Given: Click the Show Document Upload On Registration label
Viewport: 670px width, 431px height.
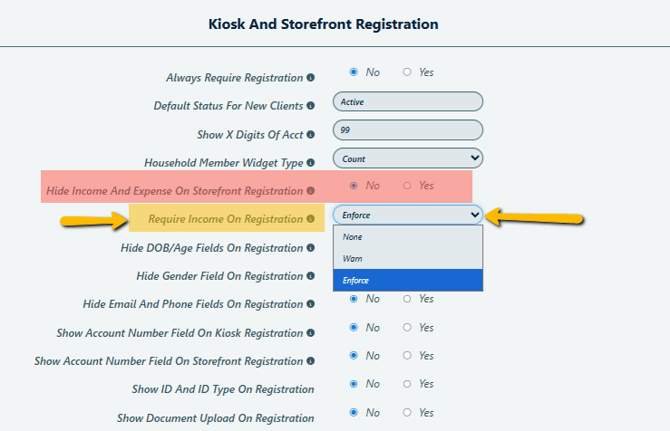Looking at the screenshot, I should tap(215, 418).
